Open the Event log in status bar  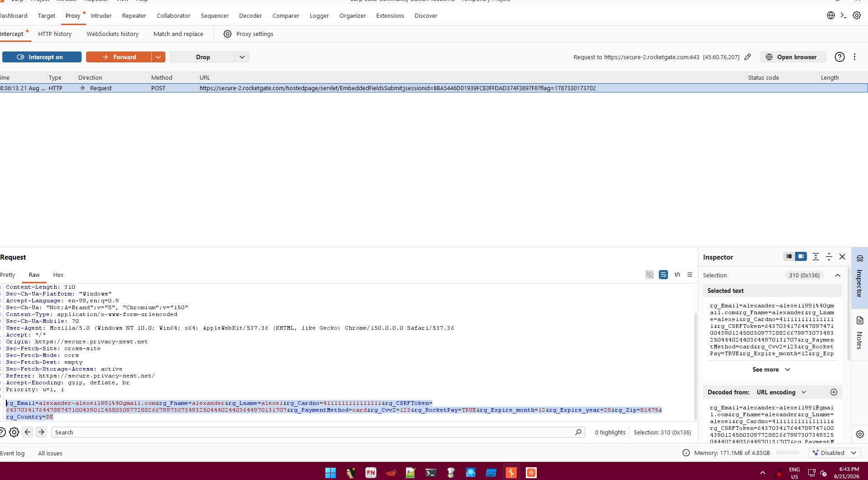click(12, 453)
